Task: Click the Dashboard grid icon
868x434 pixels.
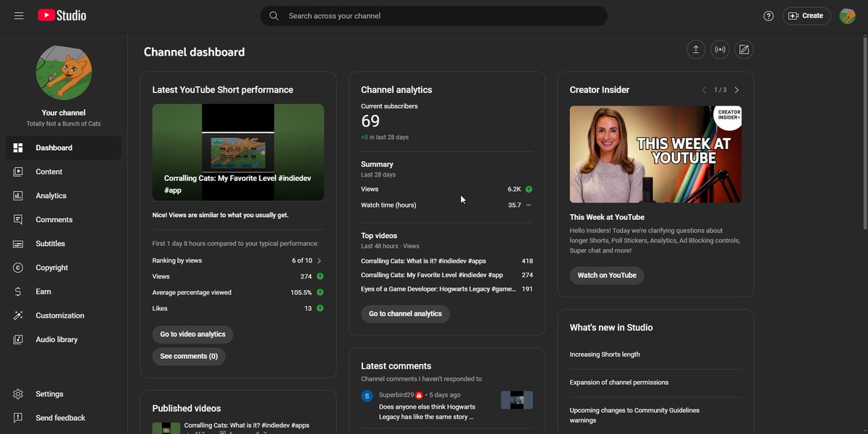Action: coord(19,148)
